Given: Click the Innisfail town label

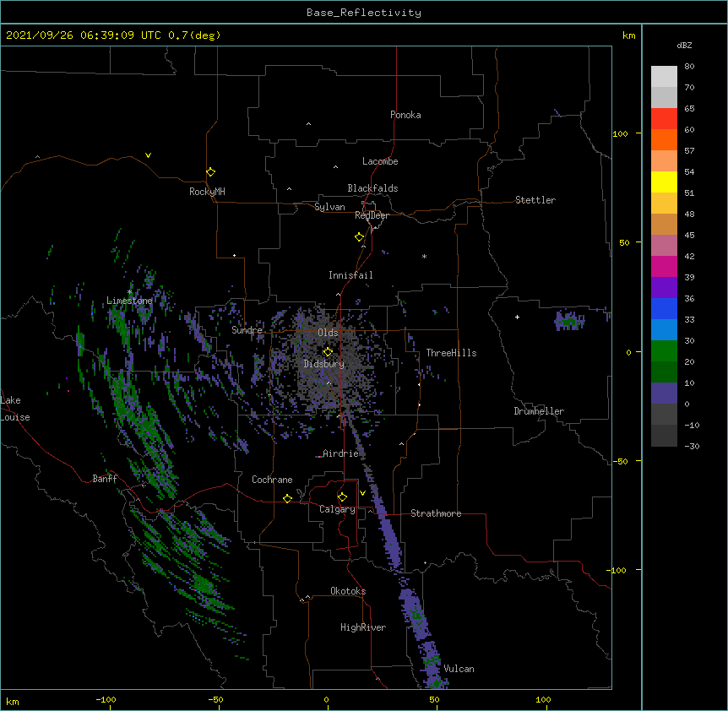Looking at the screenshot, I should click(350, 275).
